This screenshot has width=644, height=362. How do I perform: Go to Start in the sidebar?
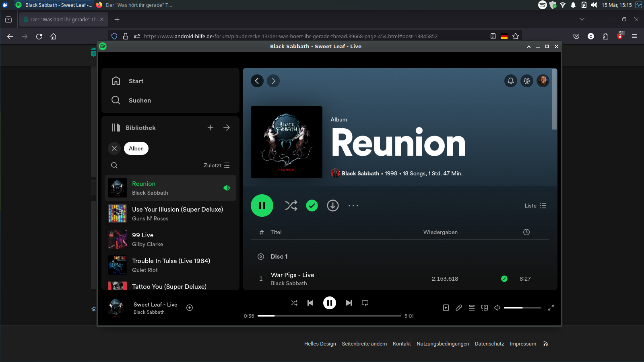pos(136,81)
